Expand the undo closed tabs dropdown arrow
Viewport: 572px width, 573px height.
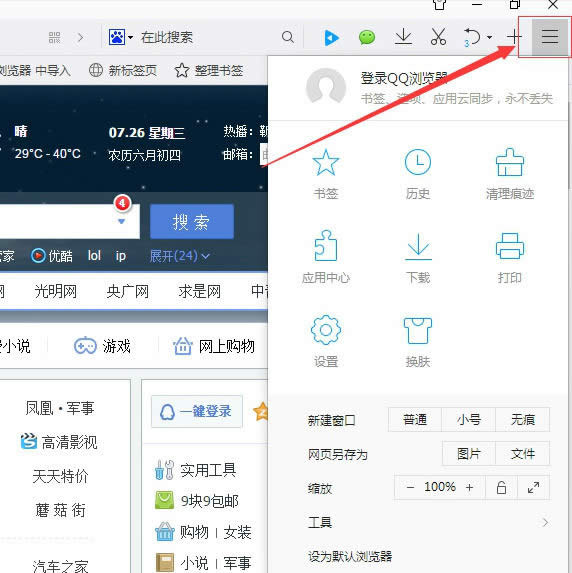pyautogui.click(x=489, y=37)
